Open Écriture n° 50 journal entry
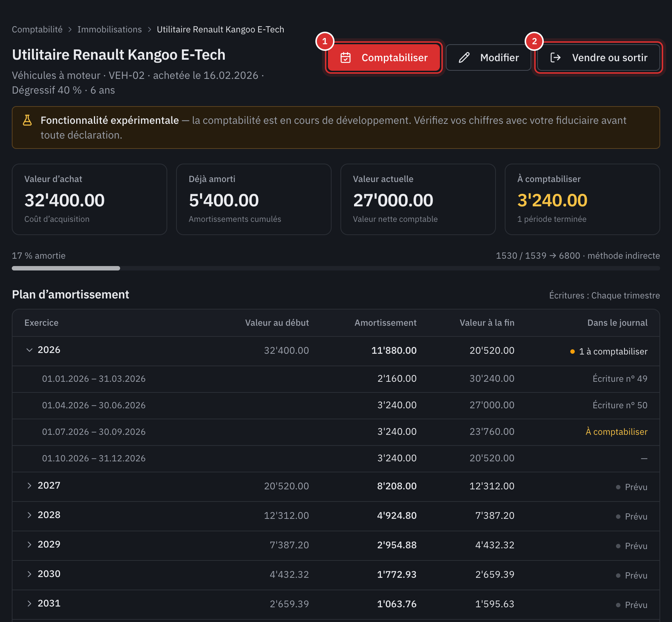 pos(620,405)
